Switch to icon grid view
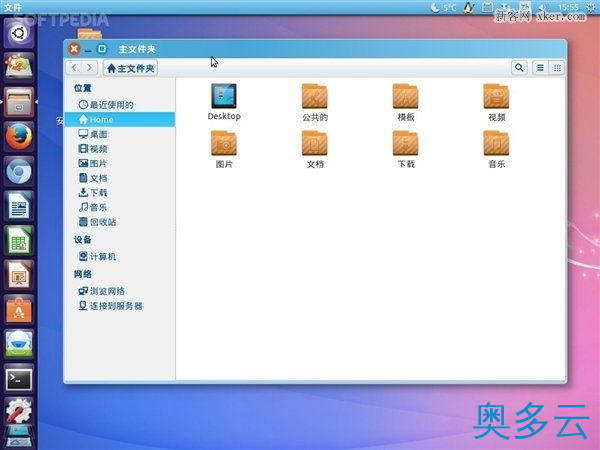The height and width of the screenshot is (450, 600). point(557,68)
